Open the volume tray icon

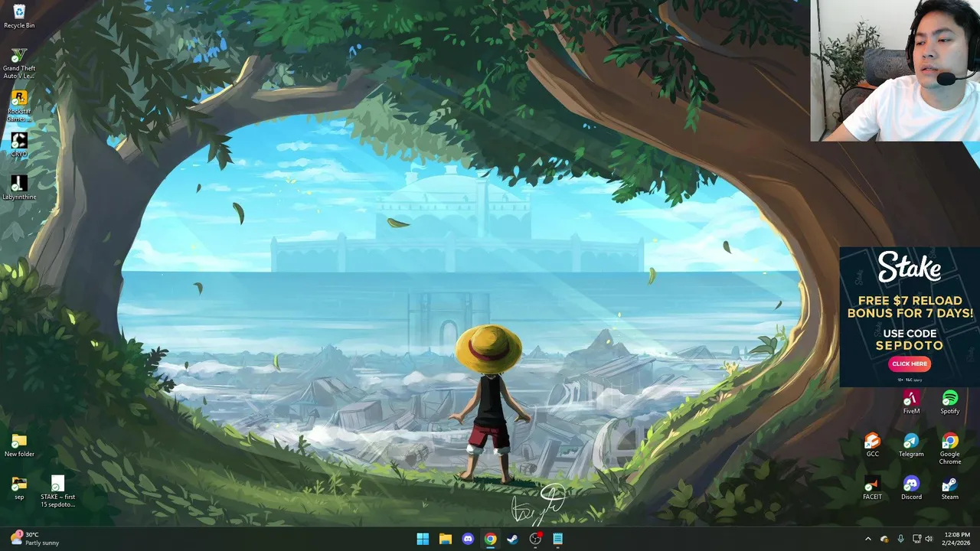pyautogui.click(x=929, y=539)
